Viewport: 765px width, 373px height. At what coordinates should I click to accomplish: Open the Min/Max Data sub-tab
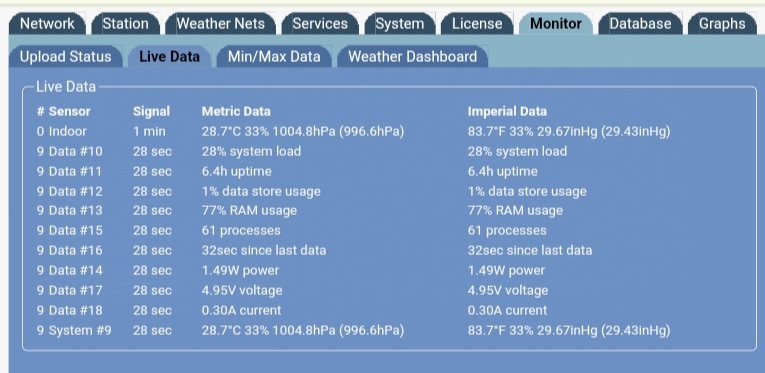(x=274, y=57)
